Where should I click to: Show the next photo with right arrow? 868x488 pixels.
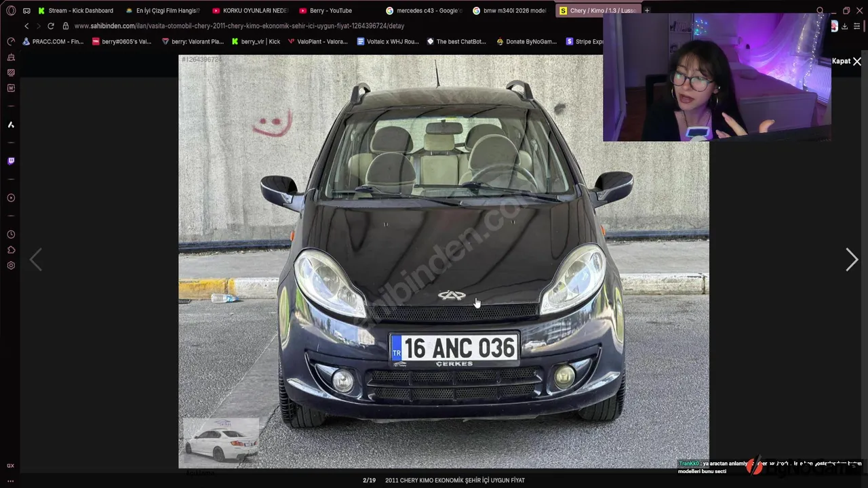pos(852,260)
